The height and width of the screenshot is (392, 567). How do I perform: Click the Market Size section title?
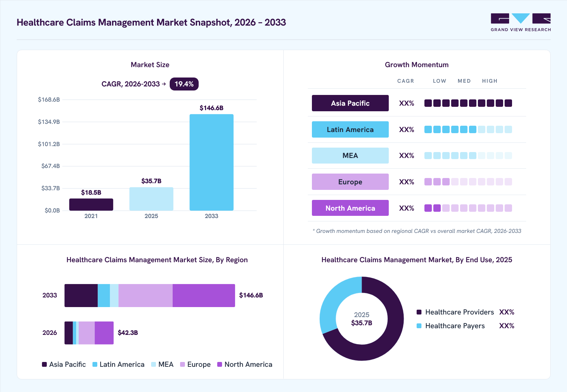coord(150,65)
